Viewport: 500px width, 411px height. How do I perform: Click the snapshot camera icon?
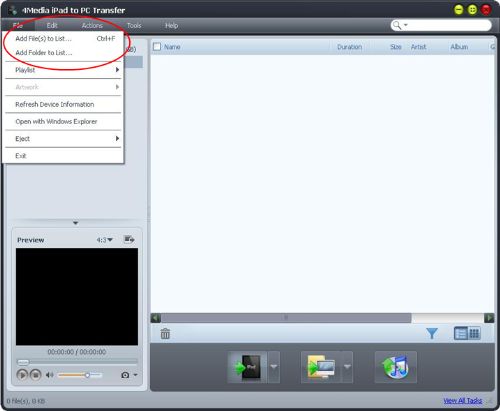click(125, 375)
